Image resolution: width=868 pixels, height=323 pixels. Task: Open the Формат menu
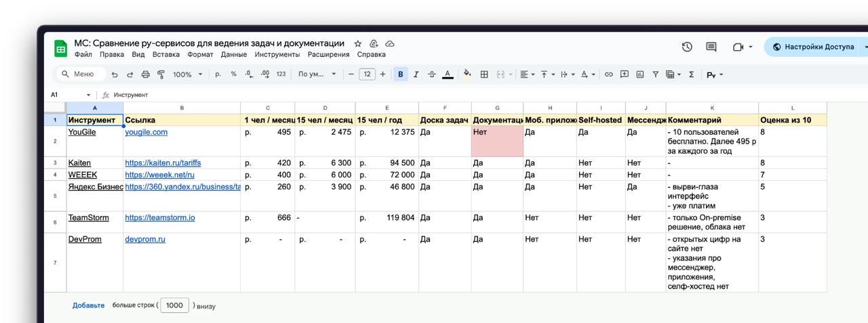[x=200, y=54]
